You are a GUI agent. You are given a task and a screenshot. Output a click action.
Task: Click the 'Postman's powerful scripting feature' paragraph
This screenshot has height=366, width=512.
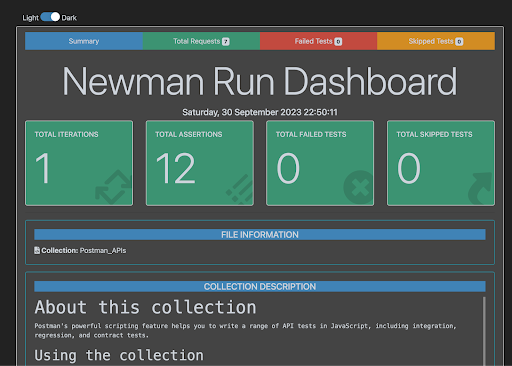coord(245,330)
